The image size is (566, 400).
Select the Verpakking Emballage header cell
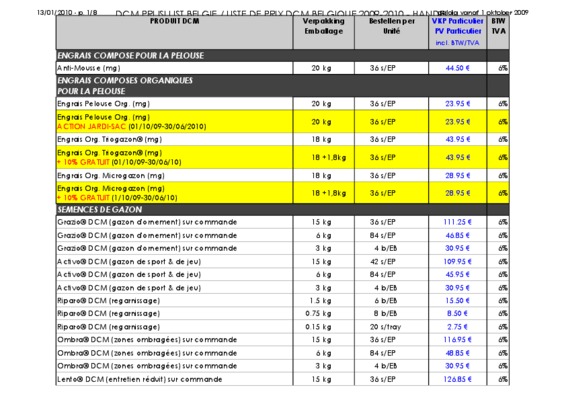point(323,32)
